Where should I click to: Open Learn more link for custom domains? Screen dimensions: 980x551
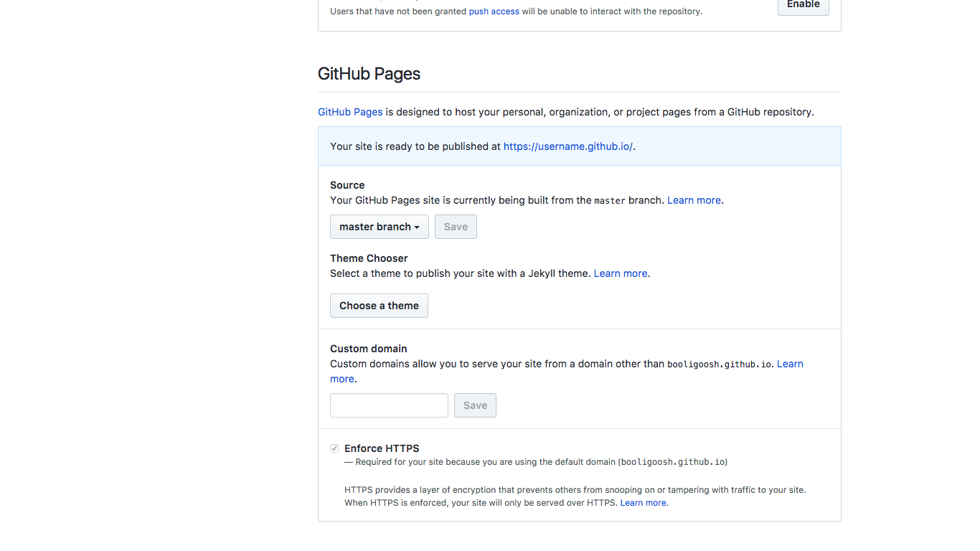pyautogui.click(x=790, y=364)
